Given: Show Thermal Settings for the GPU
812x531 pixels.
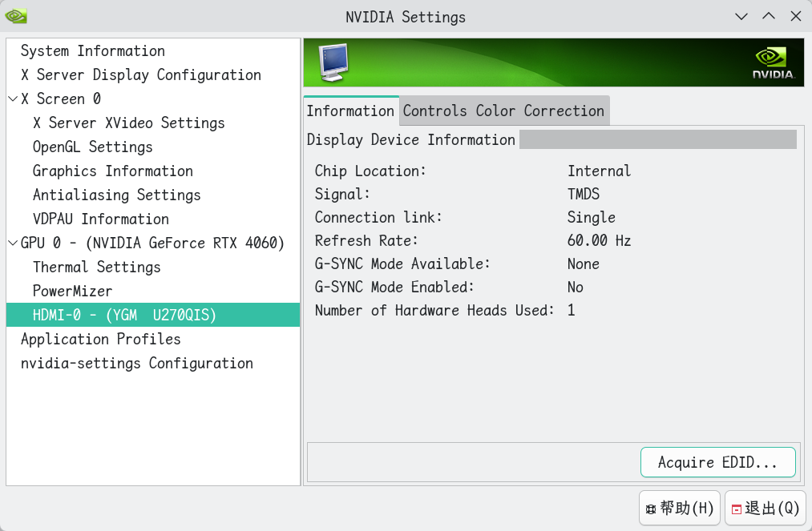Looking at the screenshot, I should click(x=96, y=268).
